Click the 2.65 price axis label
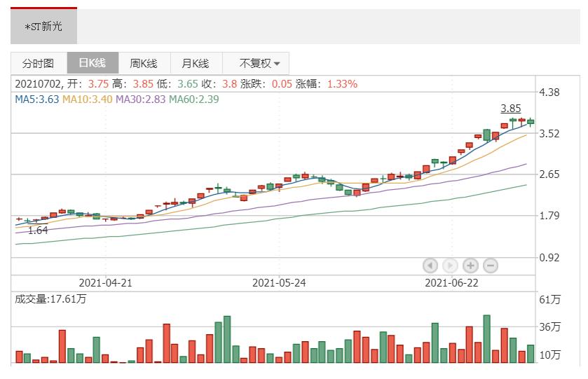The width and height of the screenshot is (588, 379). click(x=549, y=174)
